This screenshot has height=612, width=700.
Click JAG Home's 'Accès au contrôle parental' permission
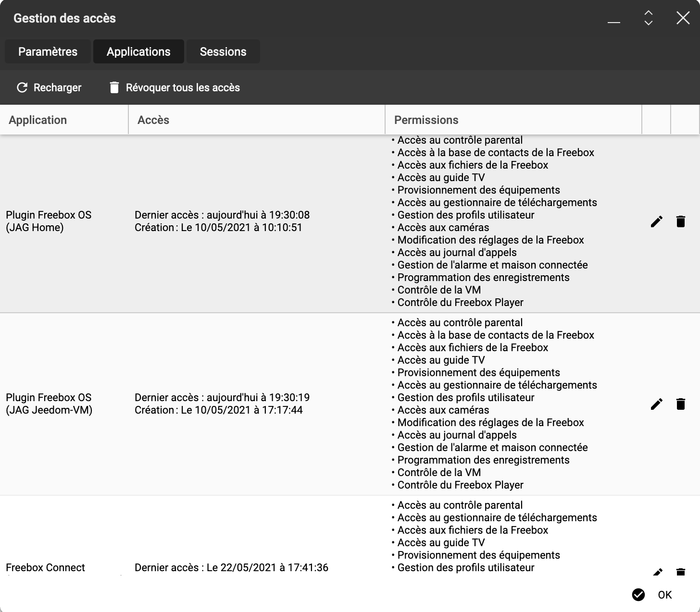point(460,140)
